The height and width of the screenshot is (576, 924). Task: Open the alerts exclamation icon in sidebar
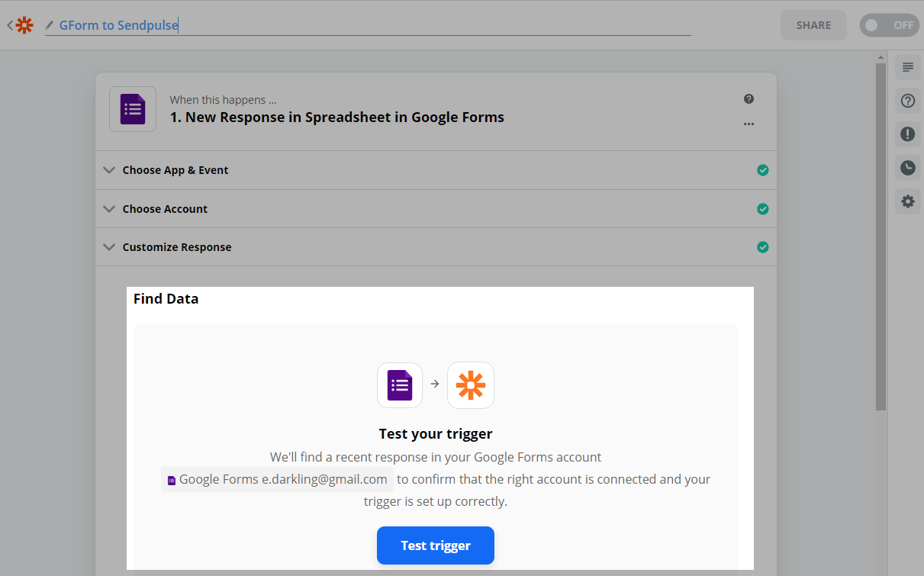click(907, 134)
